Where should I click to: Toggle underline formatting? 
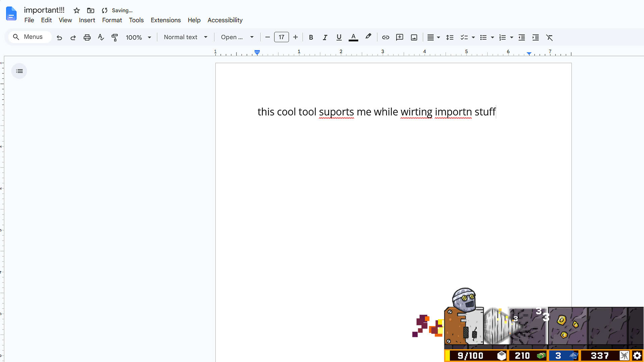(339, 38)
